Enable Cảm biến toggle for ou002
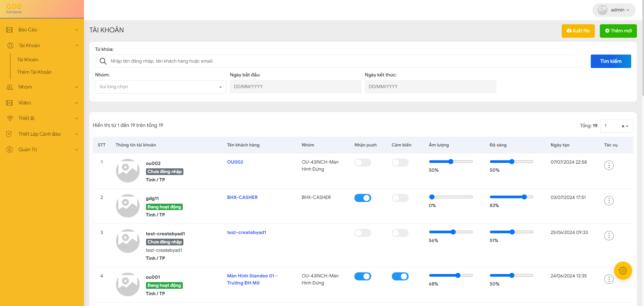 400,163
